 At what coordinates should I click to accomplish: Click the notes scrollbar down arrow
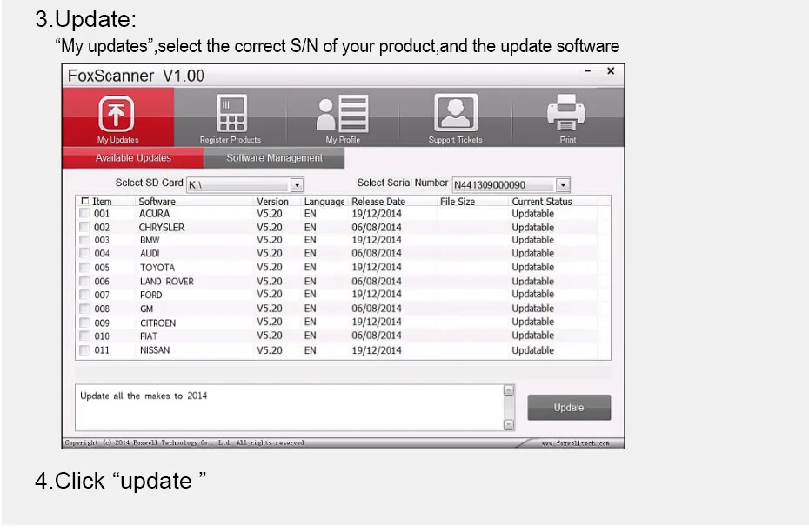(509, 424)
